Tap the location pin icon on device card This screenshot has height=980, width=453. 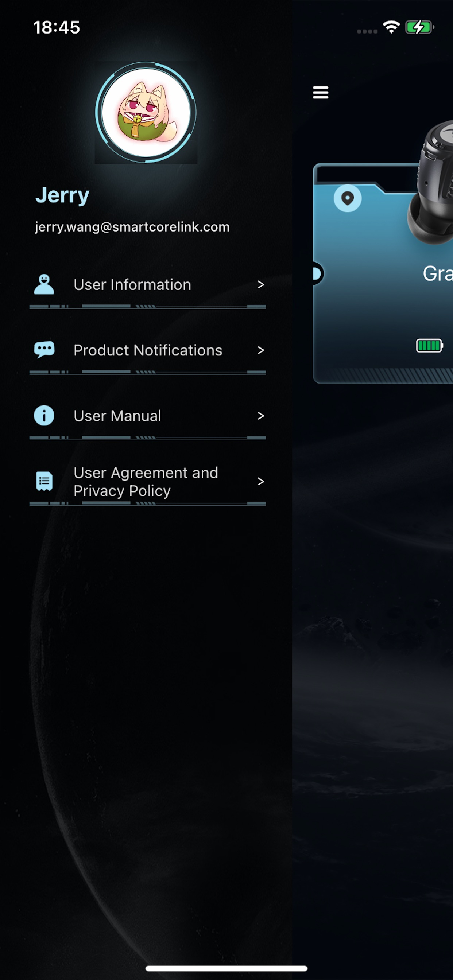pos(348,198)
